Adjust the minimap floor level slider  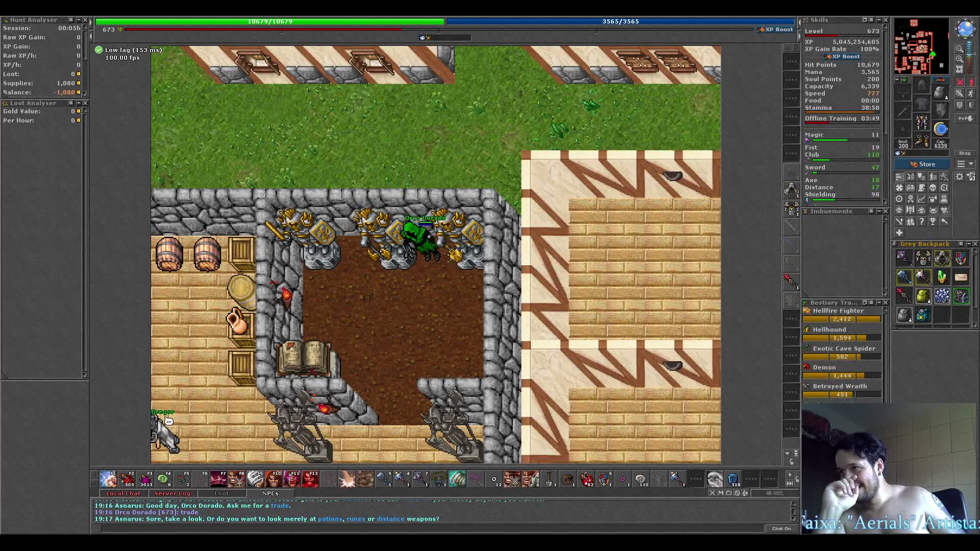[970, 57]
